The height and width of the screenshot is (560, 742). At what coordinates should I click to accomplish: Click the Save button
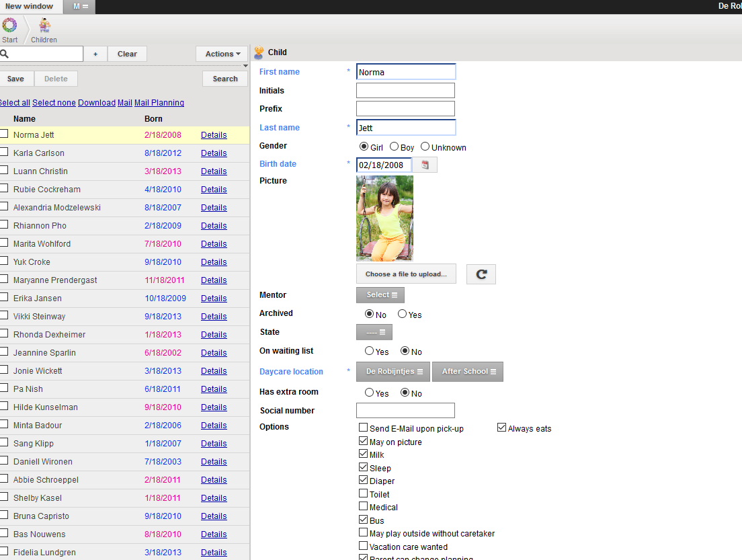(x=15, y=79)
